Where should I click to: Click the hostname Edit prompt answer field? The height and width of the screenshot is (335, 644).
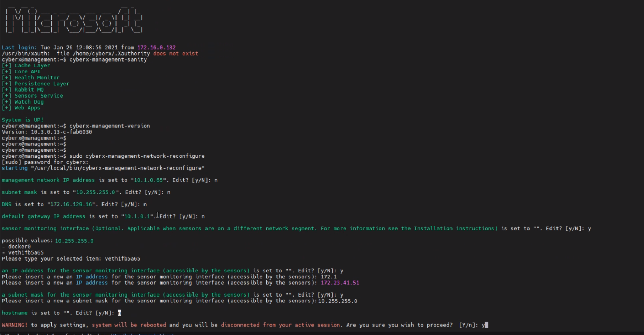click(119, 313)
